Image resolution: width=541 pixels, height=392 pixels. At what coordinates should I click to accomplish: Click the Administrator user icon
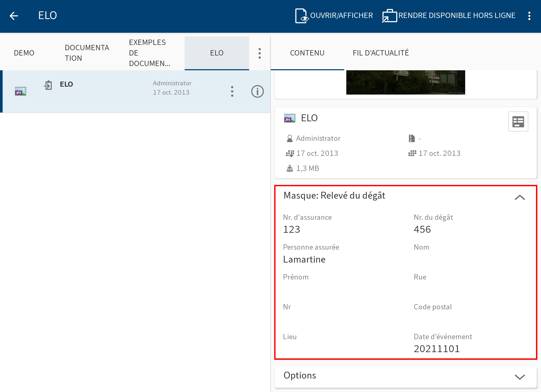click(x=290, y=138)
